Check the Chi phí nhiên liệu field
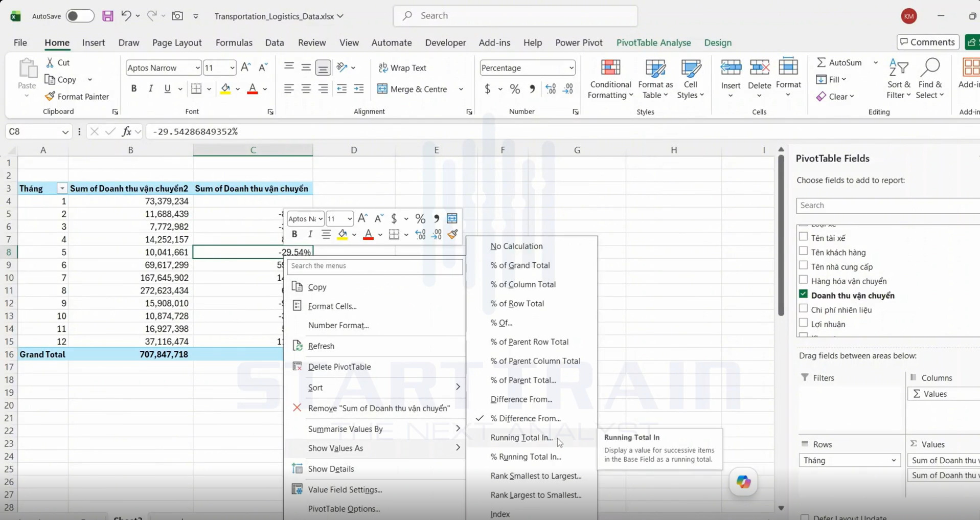Screen dimensions: 980x520 point(803,309)
